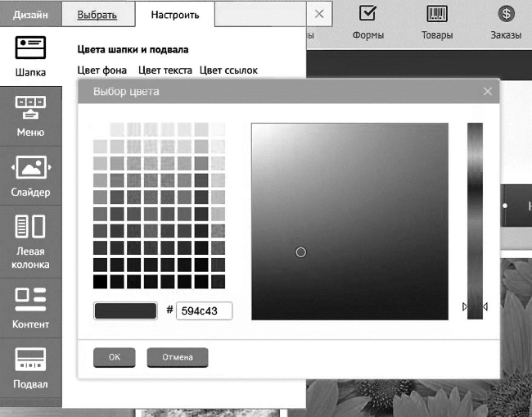Click the white slider dot on website preview
This screenshot has width=532, height=417.
pyautogui.click(x=505, y=206)
